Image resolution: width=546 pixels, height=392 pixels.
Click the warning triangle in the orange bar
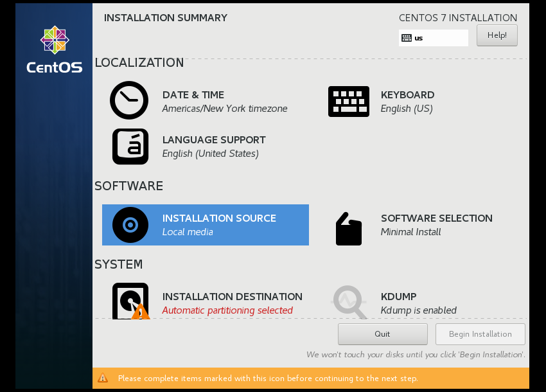coord(103,378)
